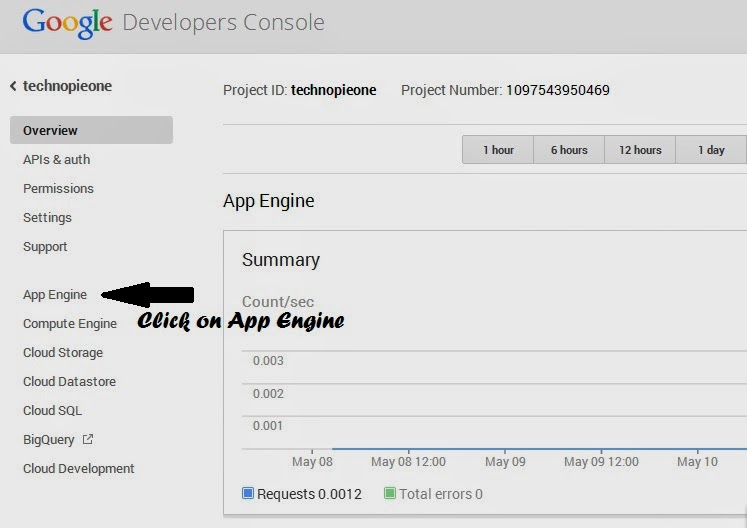Click the Count/sec axis label
The image size is (747, 528).
pos(278,302)
